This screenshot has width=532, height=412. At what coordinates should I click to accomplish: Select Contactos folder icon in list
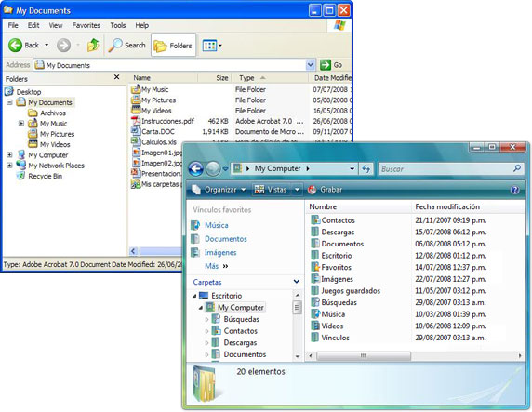coord(315,219)
